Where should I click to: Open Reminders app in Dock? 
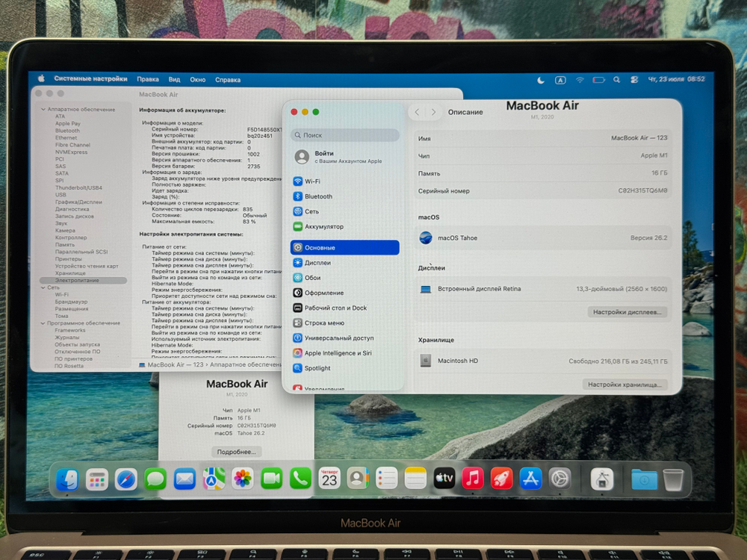[386, 479]
